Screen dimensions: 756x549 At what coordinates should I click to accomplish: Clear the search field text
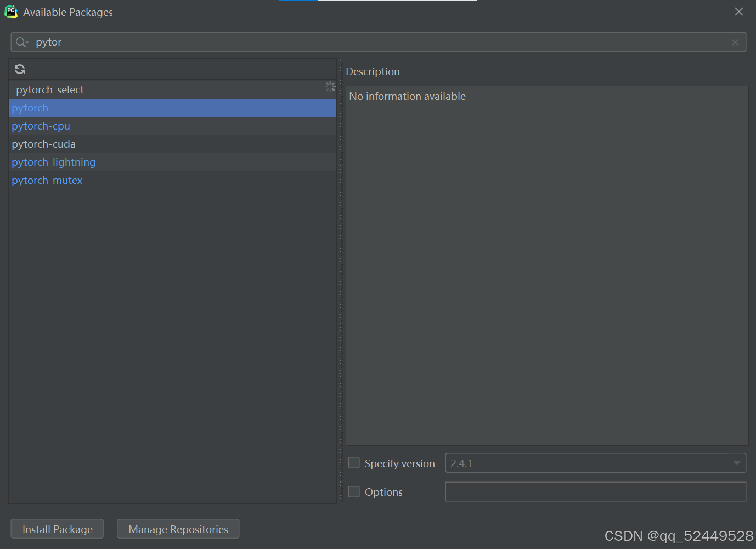pos(735,42)
